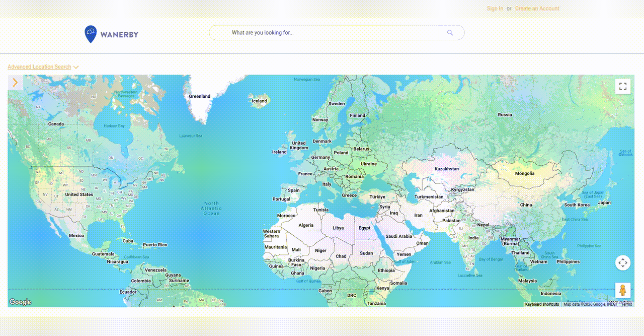Click the Greenland label on map

(x=200, y=96)
